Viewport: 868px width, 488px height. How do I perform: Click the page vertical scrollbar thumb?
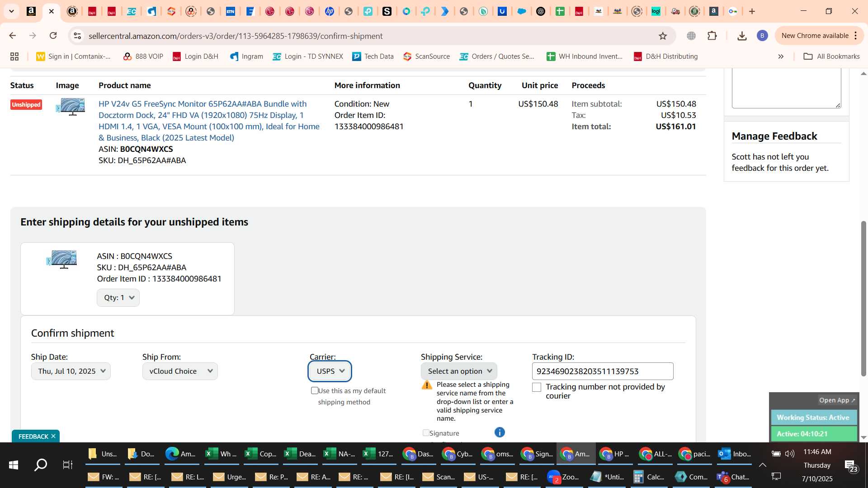(x=863, y=298)
